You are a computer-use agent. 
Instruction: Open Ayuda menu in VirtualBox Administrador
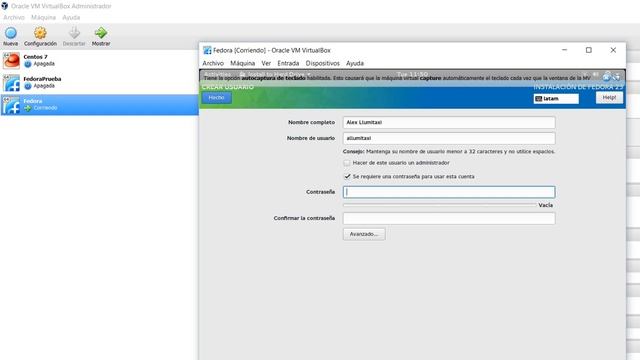pyautogui.click(x=71, y=18)
